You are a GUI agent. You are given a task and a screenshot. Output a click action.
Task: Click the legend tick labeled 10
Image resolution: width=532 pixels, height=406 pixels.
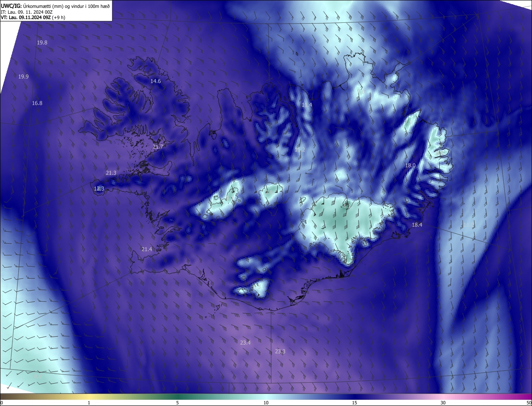pos(266,403)
